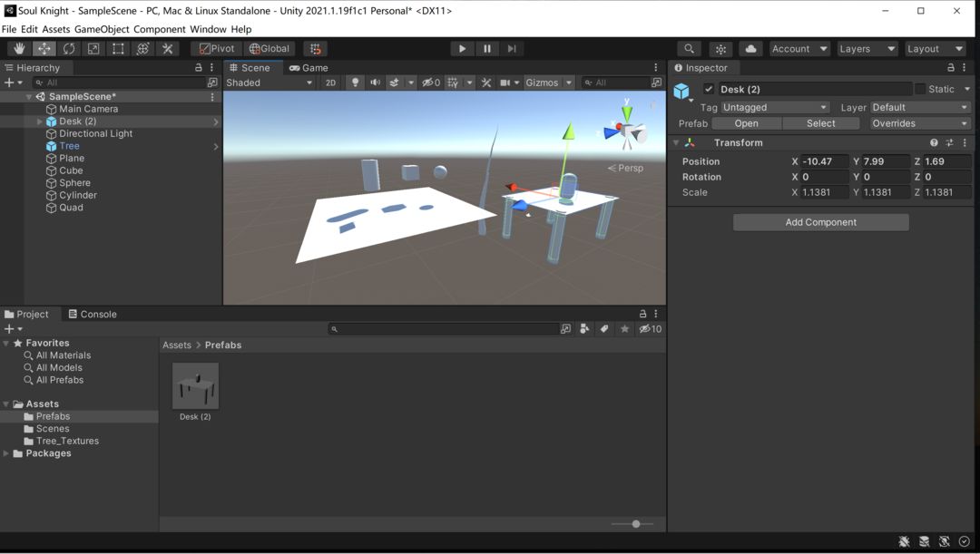Open the Account dropdown
Screen dimensions: 980x554
point(799,49)
